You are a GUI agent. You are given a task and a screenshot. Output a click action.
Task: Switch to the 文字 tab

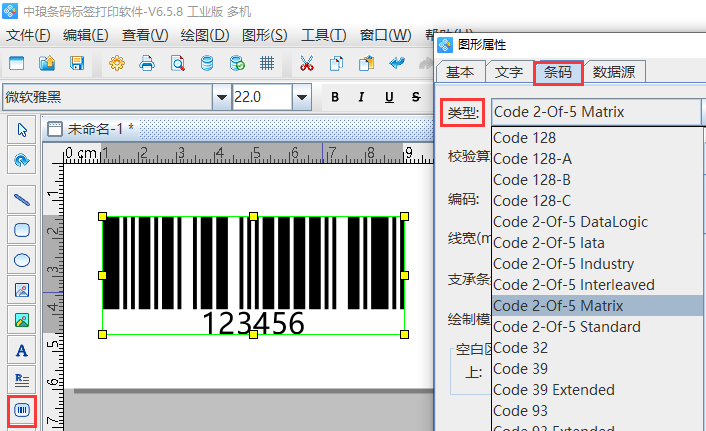tap(509, 72)
